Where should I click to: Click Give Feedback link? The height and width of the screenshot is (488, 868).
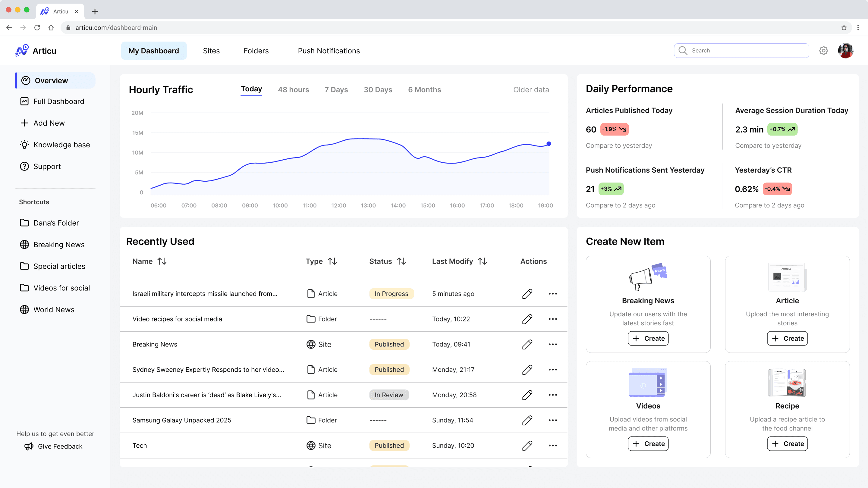click(x=54, y=446)
